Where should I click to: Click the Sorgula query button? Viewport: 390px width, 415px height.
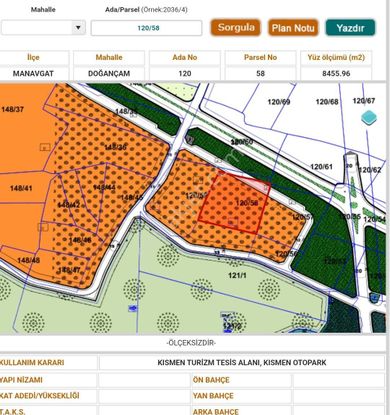[x=235, y=28]
